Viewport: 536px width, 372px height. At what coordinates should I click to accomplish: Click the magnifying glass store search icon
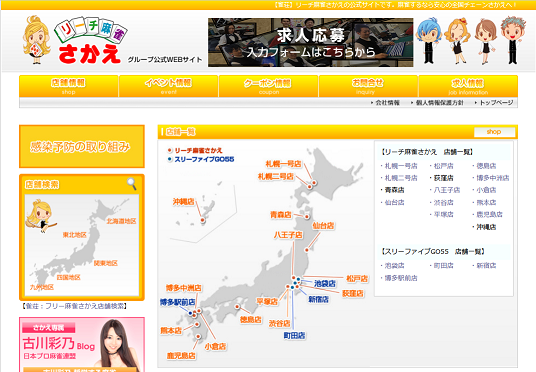[x=132, y=184]
